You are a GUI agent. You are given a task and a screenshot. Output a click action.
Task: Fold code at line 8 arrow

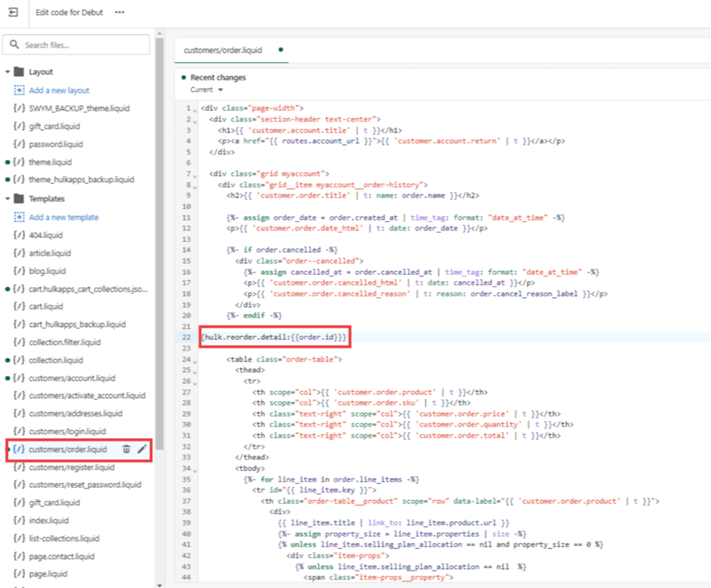coord(195,187)
